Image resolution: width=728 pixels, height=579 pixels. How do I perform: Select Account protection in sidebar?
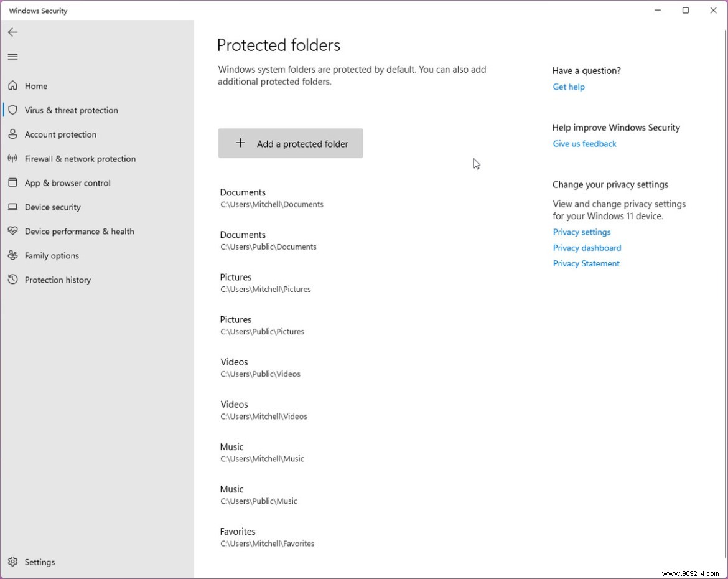(60, 134)
